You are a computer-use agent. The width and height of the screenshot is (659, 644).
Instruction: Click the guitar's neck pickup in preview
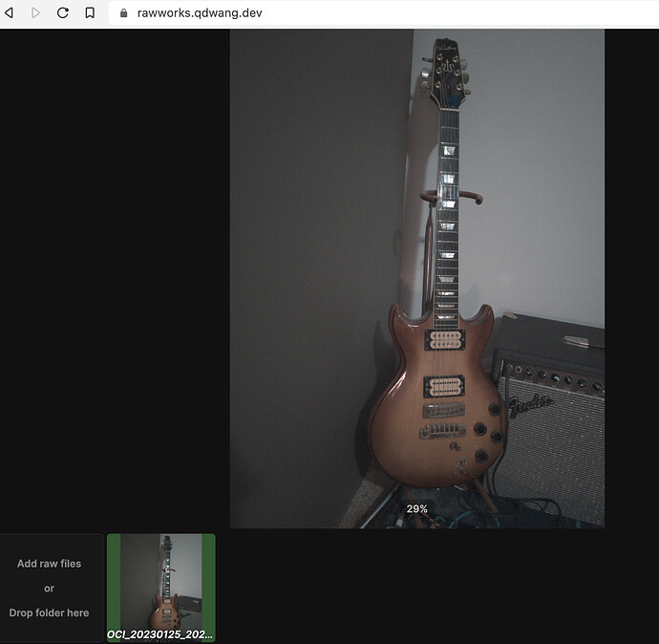coord(445,339)
